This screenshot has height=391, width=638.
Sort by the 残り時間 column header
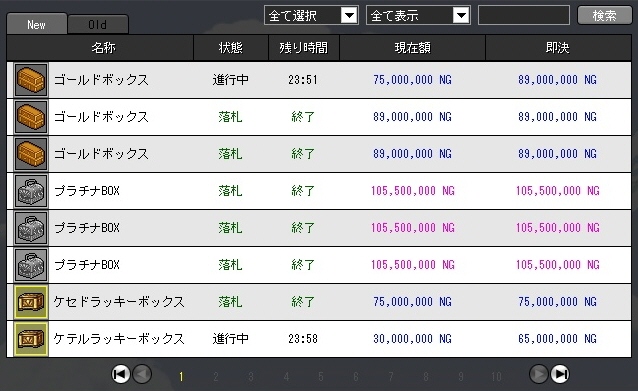pos(304,48)
